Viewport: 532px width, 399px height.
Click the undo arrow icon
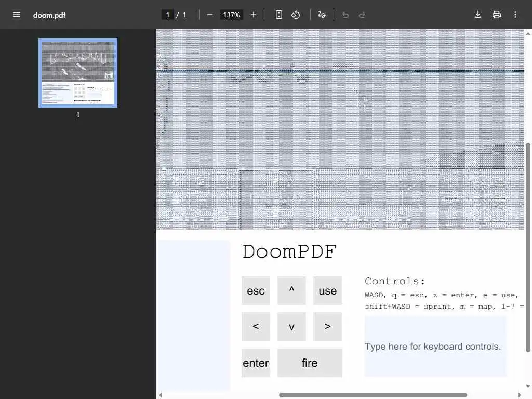345,15
